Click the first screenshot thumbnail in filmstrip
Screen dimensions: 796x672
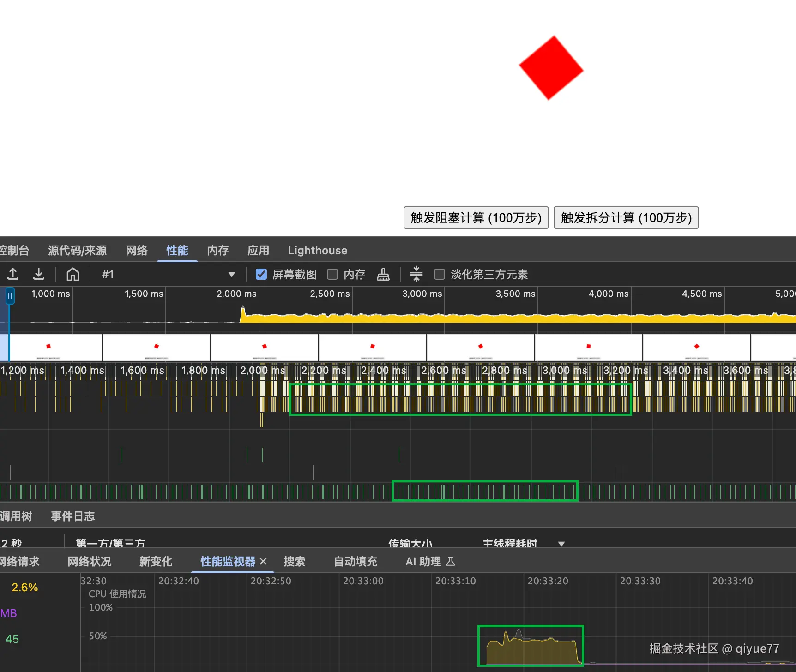point(55,348)
